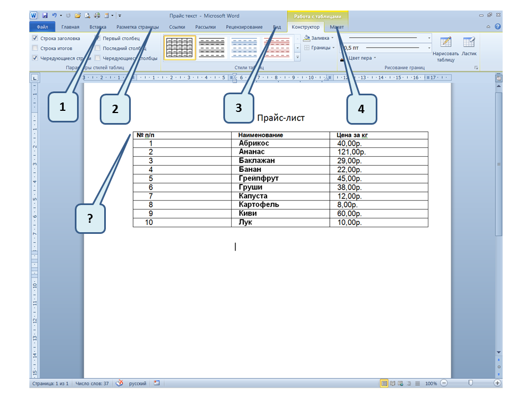532x399 pixels.
Task: Toggle the Строка заголовка checkbox
Action: tap(35, 39)
